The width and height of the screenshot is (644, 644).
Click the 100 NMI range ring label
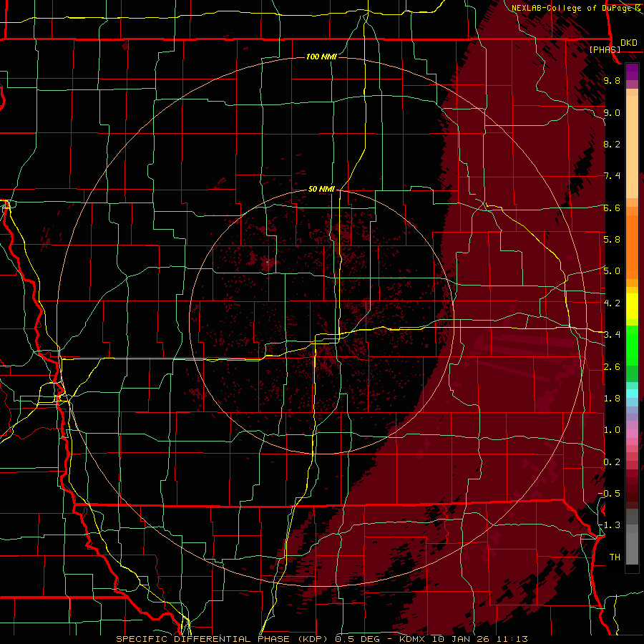coord(321,57)
